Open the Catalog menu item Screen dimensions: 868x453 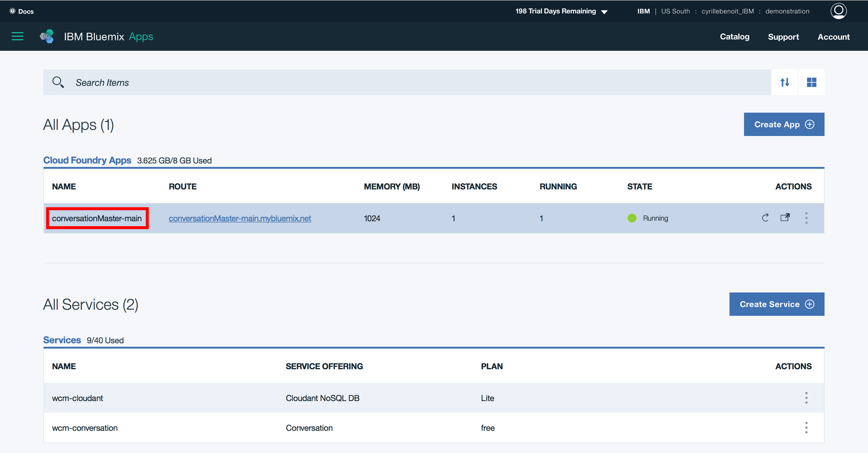coord(735,37)
